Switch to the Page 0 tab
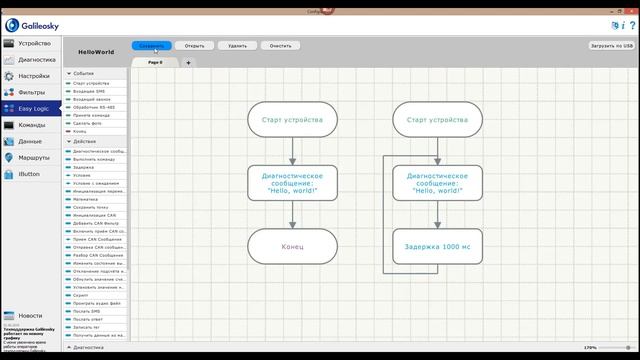The height and width of the screenshot is (360, 640). point(155,62)
